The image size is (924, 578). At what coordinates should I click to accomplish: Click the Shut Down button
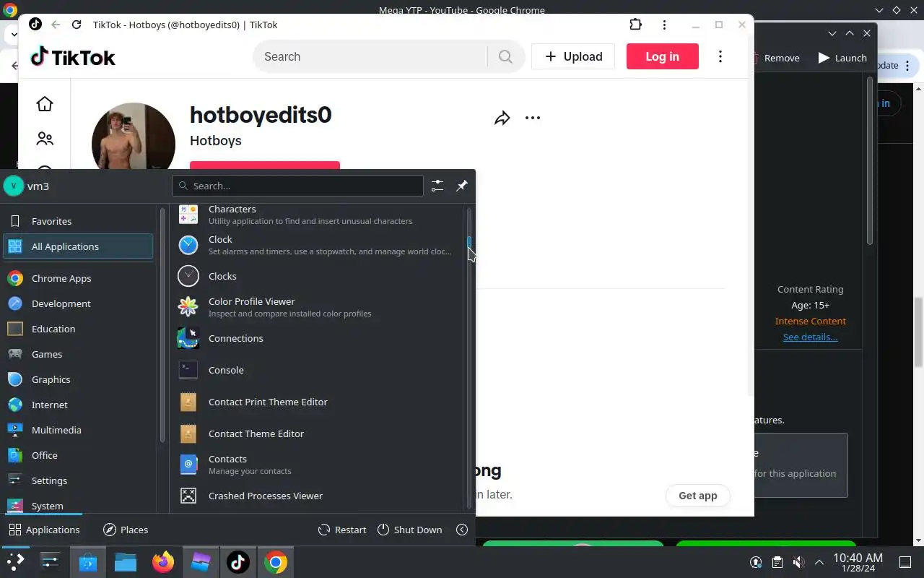(409, 530)
